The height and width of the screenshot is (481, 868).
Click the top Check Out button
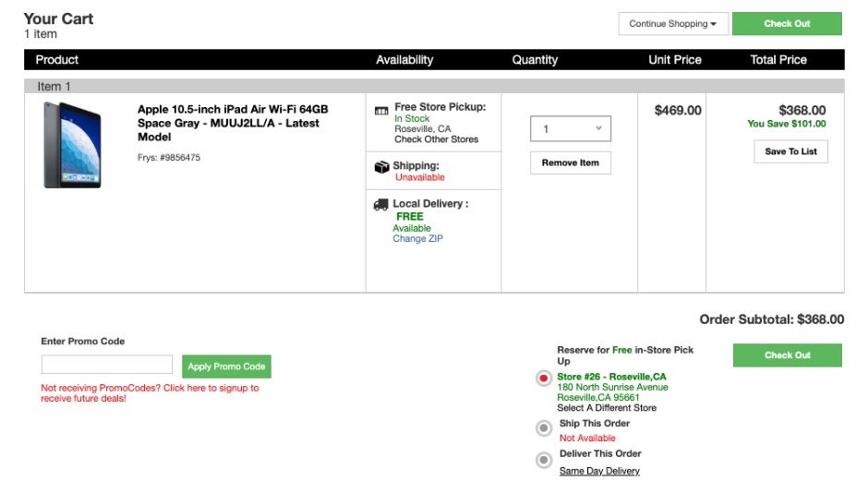coord(787,24)
